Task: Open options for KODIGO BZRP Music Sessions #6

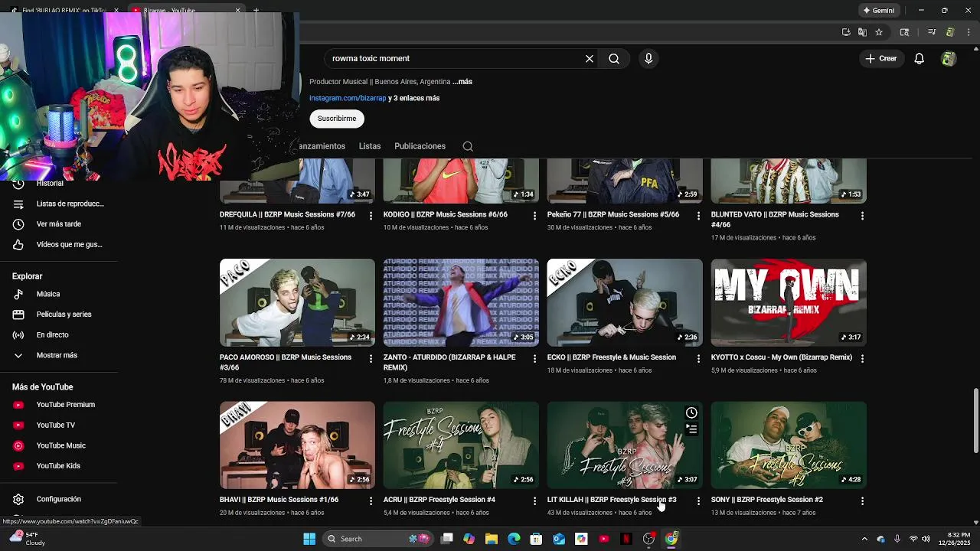Action: pos(535,216)
